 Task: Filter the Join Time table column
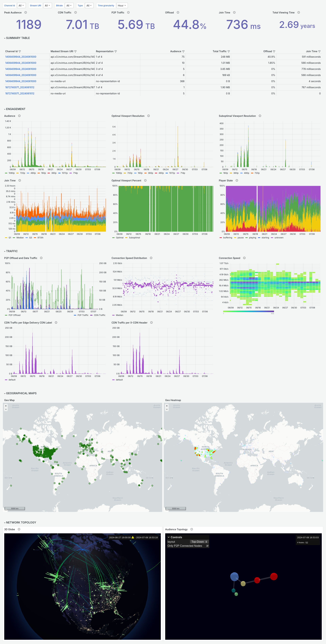[319, 52]
